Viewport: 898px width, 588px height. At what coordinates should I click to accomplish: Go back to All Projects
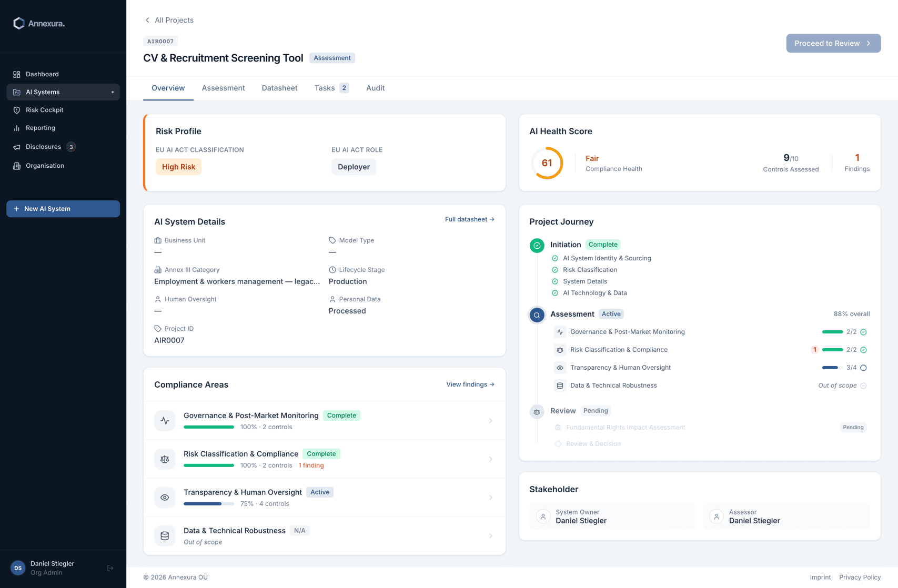(169, 20)
